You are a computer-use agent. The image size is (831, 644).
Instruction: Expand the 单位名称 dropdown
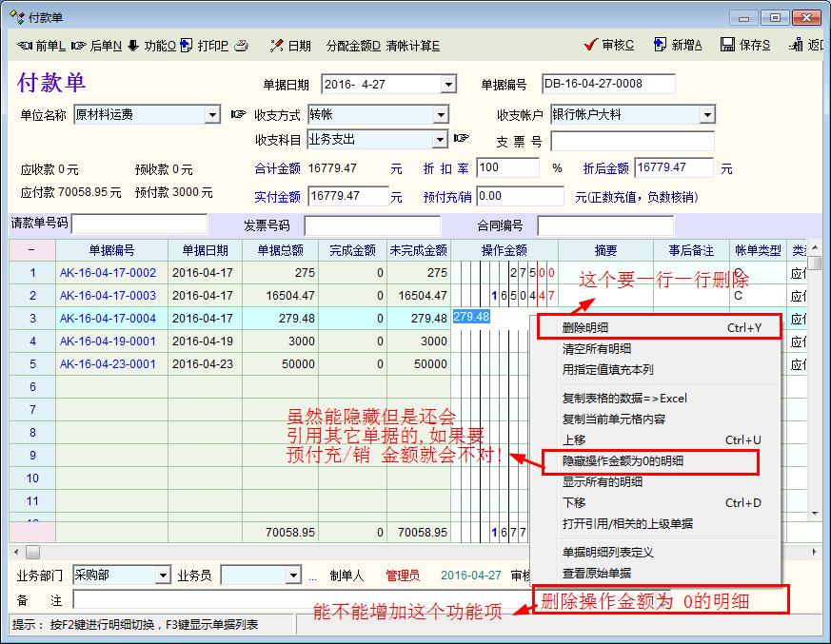coord(212,115)
